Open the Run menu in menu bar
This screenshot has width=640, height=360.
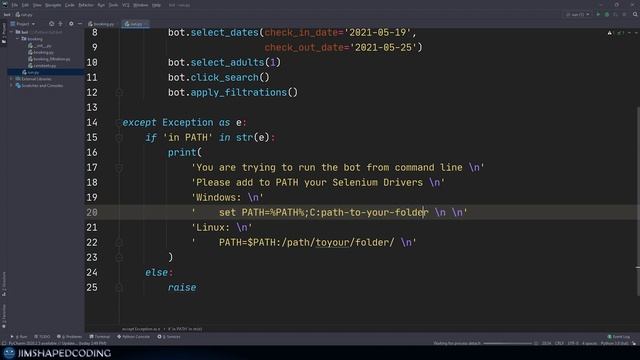pos(101,5)
